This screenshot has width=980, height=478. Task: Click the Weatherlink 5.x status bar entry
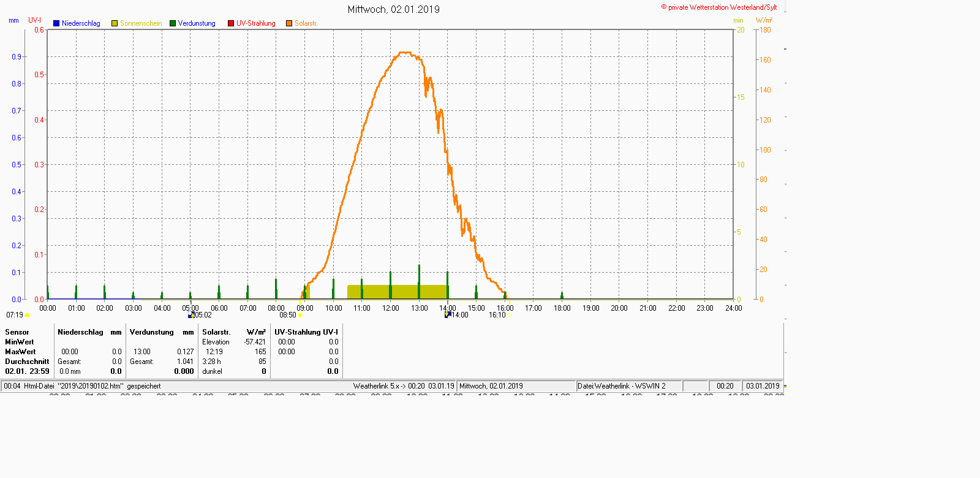(x=404, y=386)
